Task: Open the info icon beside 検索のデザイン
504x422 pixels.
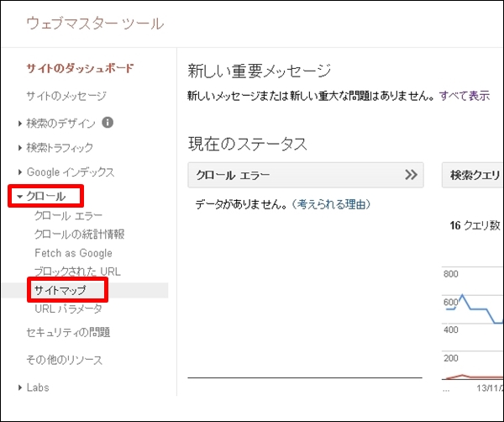Action: [x=108, y=123]
